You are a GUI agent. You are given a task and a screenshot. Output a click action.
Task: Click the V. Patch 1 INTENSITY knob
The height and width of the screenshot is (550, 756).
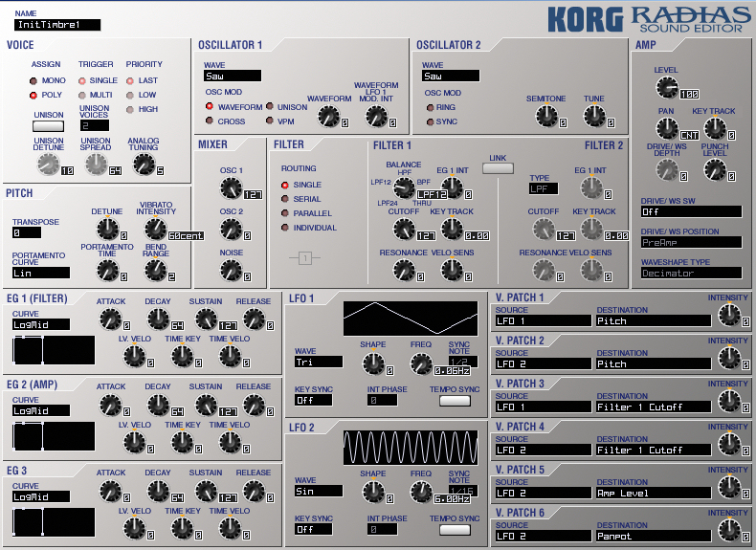click(x=729, y=316)
